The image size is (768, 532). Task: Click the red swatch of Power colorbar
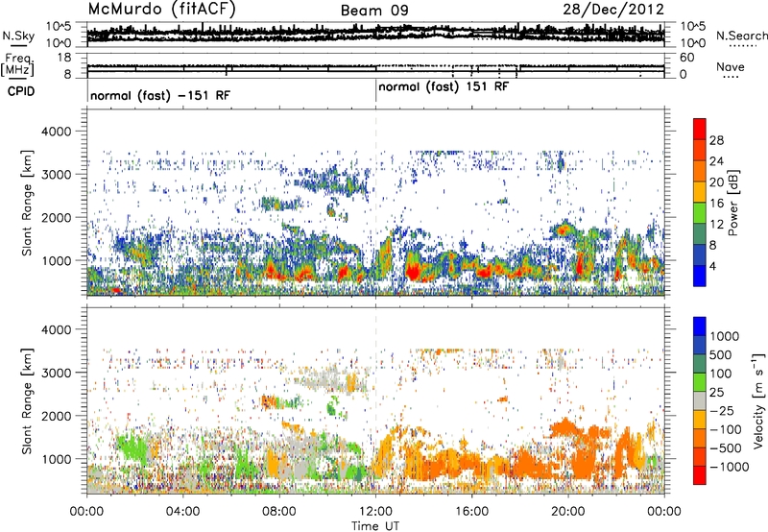pos(700,129)
